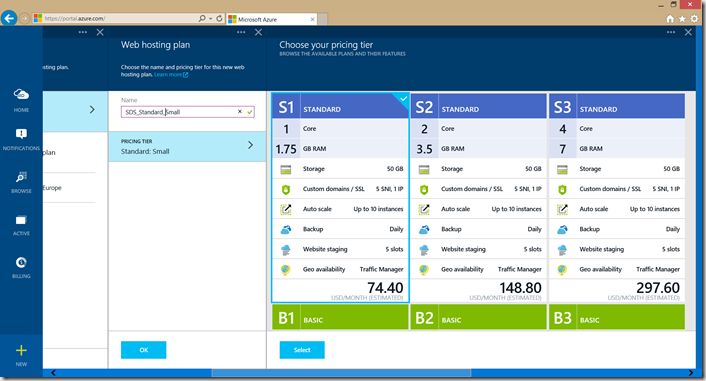706x381 pixels.
Task: Open the Browse icon in sidebar
Action: 21,182
